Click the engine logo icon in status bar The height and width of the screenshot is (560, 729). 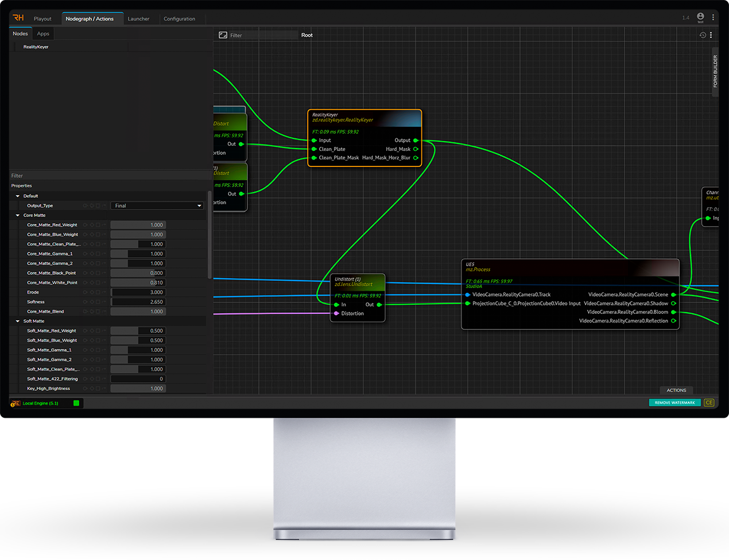(15, 403)
